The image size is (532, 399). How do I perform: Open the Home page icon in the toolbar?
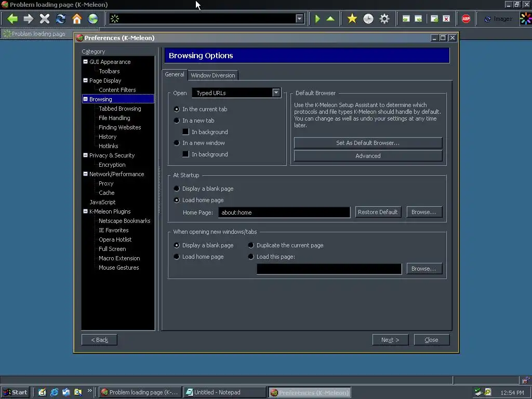pyautogui.click(x=77, y=19)
